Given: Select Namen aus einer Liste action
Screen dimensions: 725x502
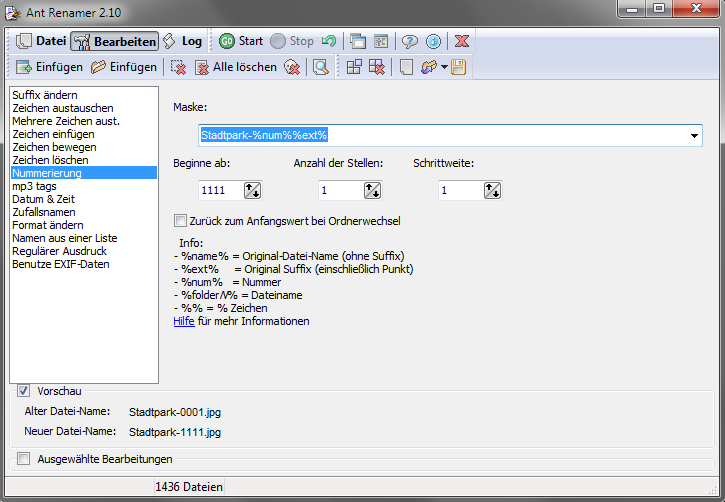Looking at the screenshot, I should [84, 238].
